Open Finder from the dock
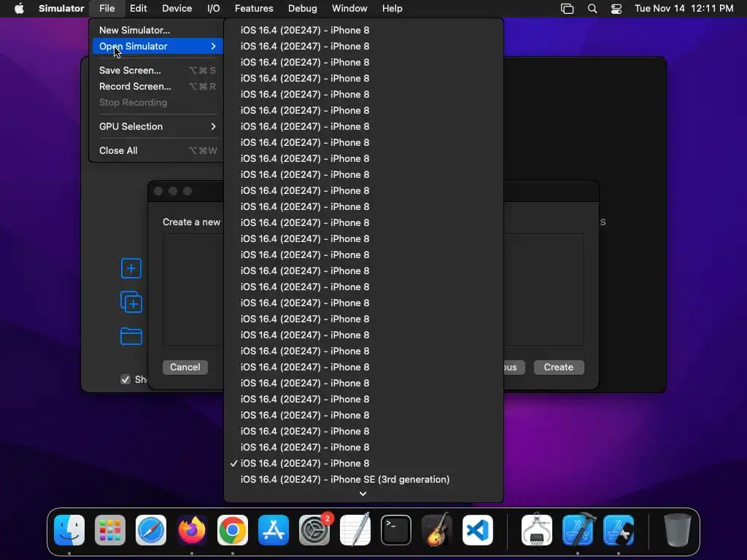747x560 pixels. [x=69, y=530]
